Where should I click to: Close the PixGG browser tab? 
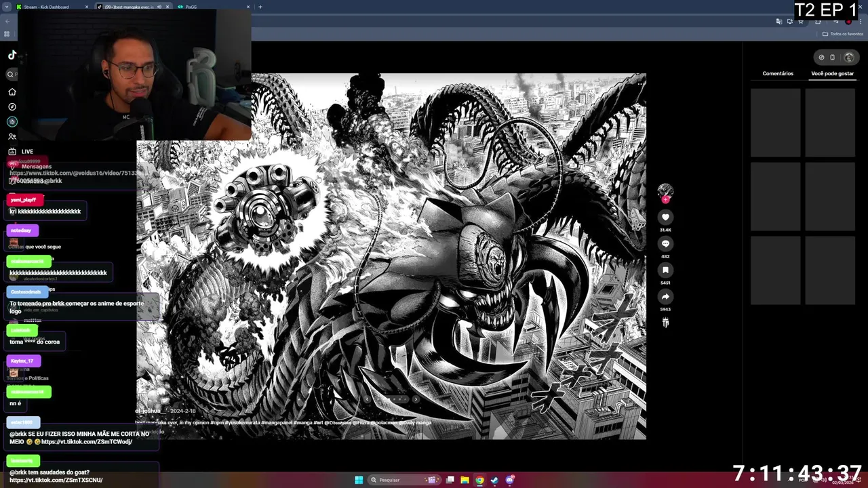click(x=248, y=7)
